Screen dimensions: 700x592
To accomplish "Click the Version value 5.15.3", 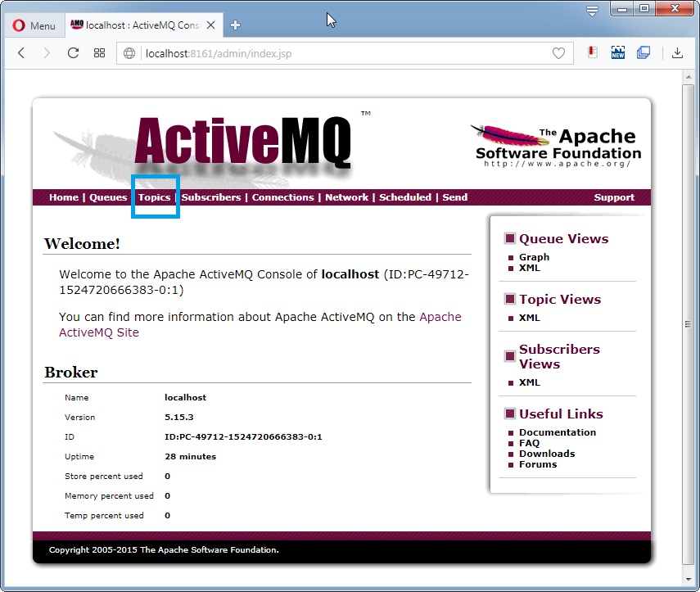I will coord(179,417).
